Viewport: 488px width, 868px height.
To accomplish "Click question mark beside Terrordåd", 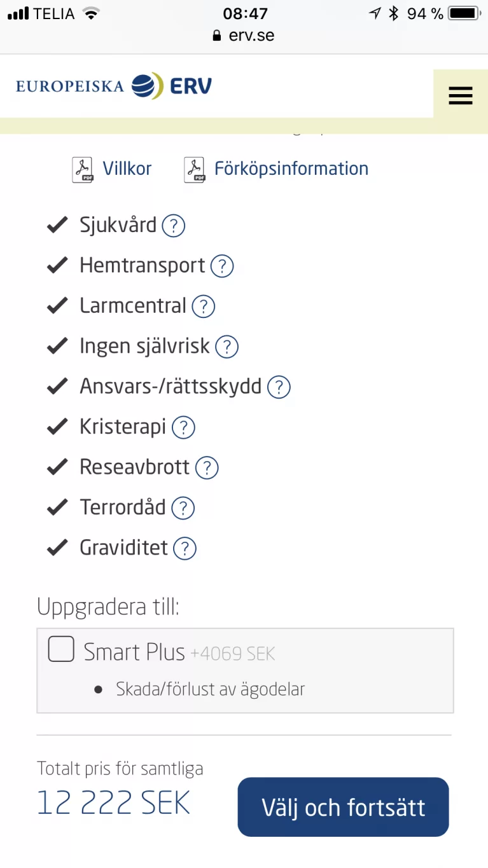I will 183,508.
